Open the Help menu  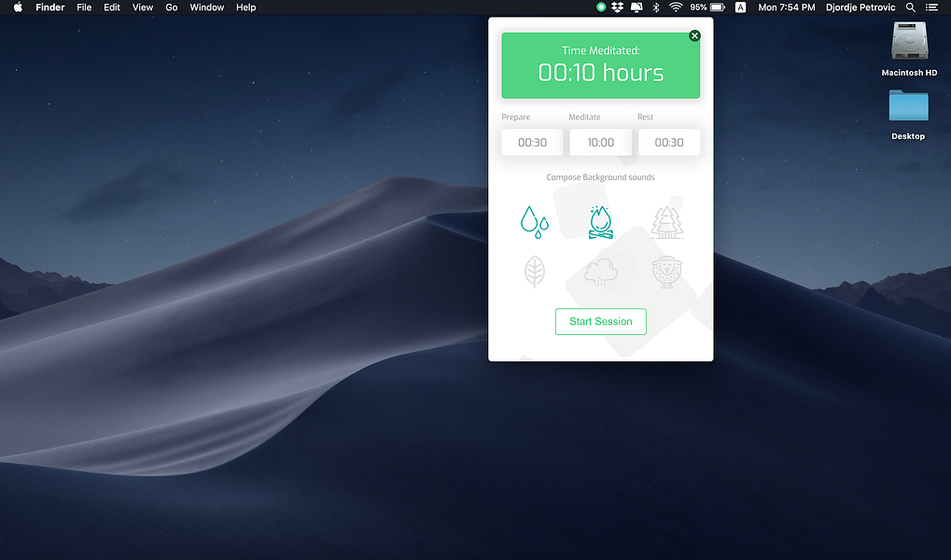click(x=245, y=7)
